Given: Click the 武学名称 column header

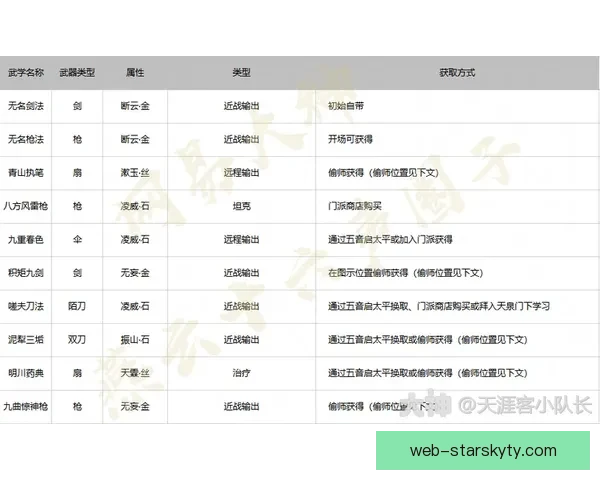Looking at the screenshot, I should tap(26, 72).
